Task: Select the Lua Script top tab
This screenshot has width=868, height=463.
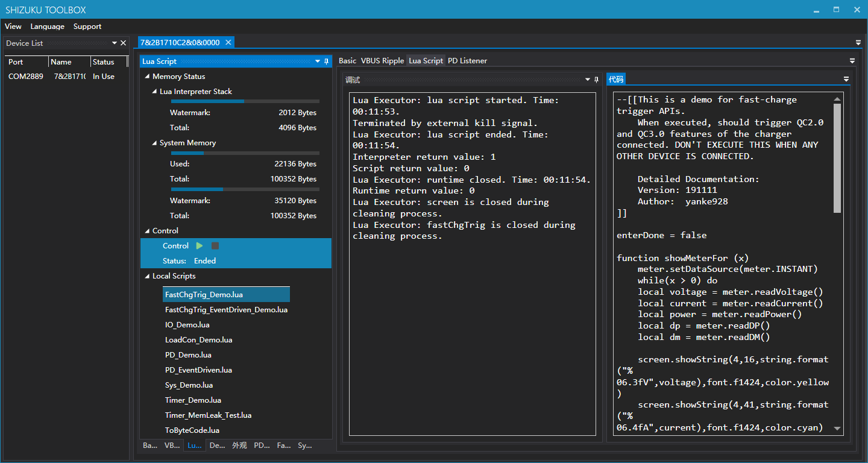Action: pos(426,61)
